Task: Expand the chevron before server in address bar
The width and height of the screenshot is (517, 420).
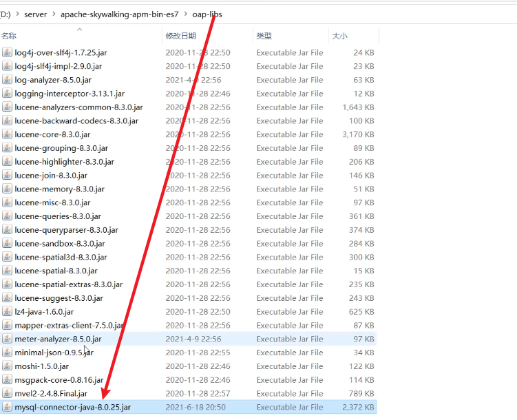Action: coord(17,14)
